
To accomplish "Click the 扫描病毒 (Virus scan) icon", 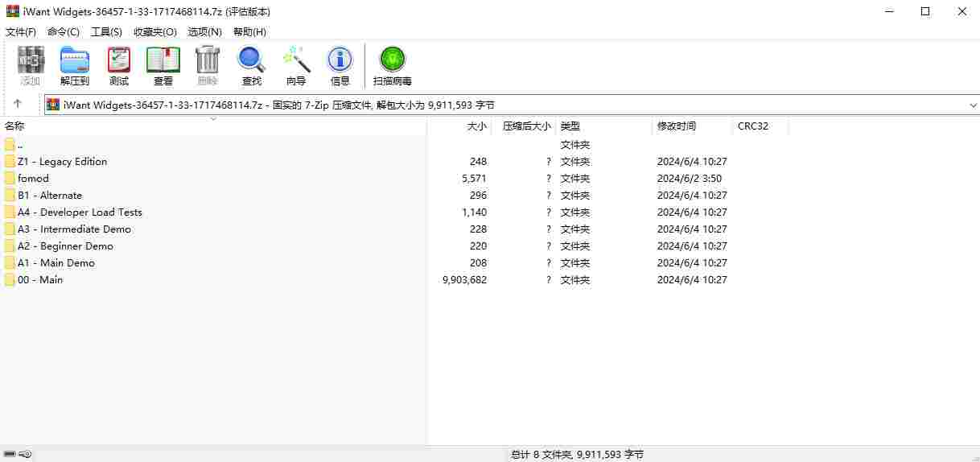I will pos(393,60).
